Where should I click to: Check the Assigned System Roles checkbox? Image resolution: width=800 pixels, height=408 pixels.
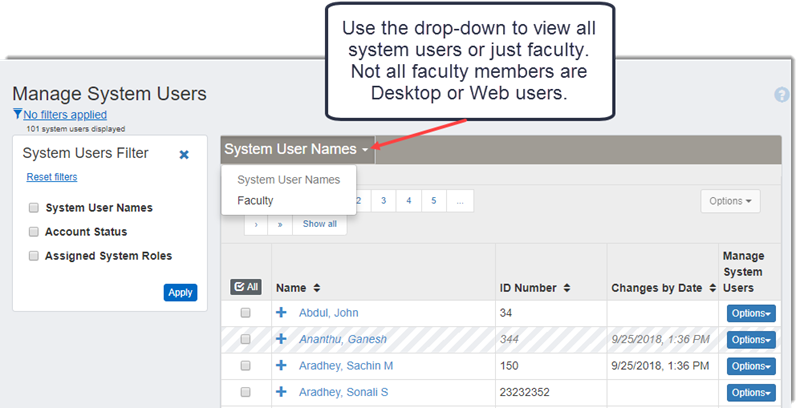click(34, 256)
